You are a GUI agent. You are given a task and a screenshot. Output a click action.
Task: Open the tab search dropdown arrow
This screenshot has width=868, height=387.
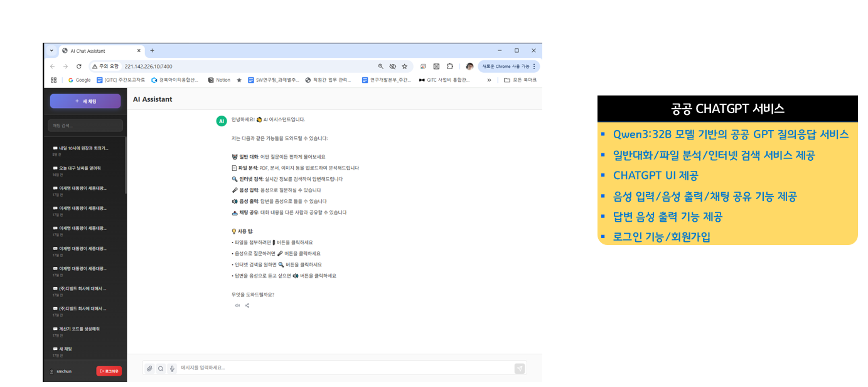[x=51, y=51]
